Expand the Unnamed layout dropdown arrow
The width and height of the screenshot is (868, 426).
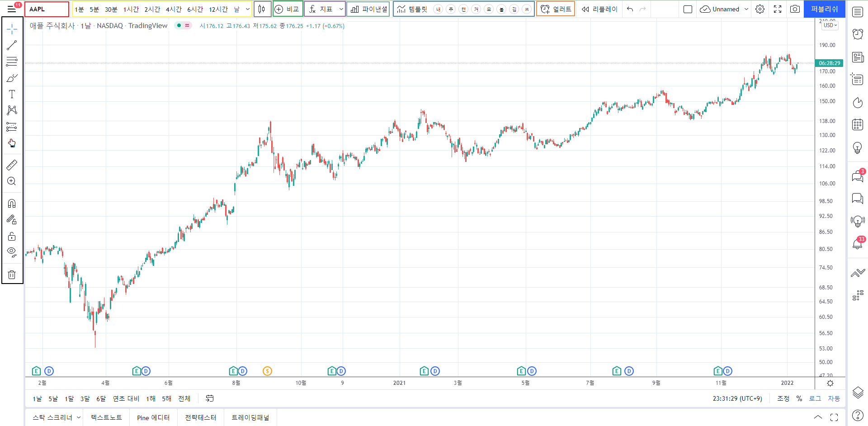point(746,9)
